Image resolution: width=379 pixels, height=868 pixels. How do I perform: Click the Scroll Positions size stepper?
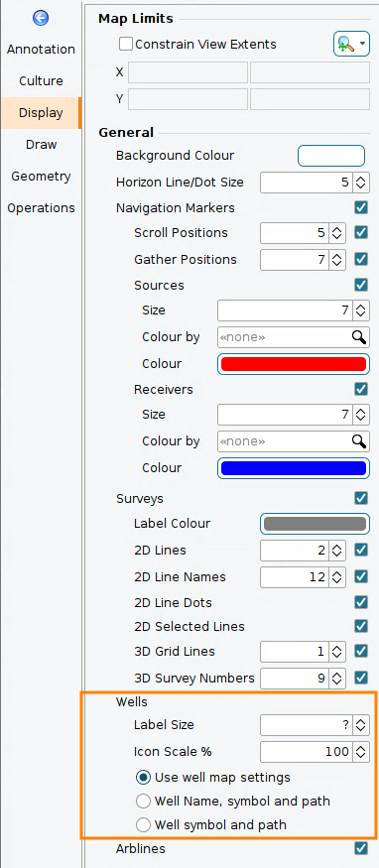tap(336, 233)
